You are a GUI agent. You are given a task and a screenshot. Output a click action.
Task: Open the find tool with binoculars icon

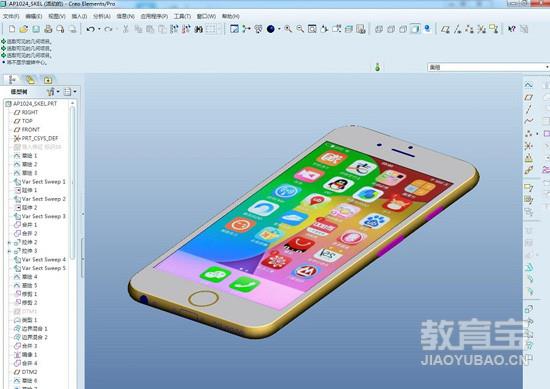[199, 29]
